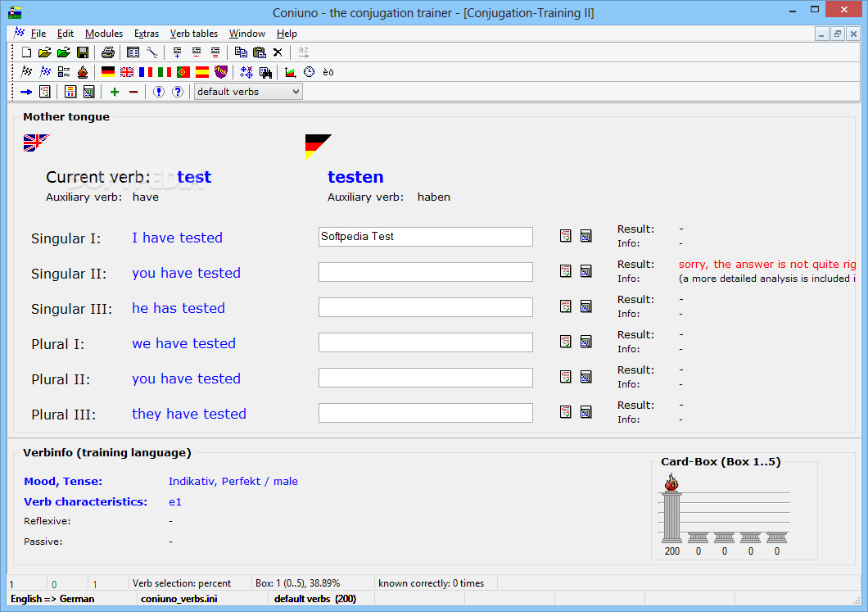The width and height of the screenshot is (868, 612).
Task: Open the Verb tables menu
Action: tap(194, 34)
